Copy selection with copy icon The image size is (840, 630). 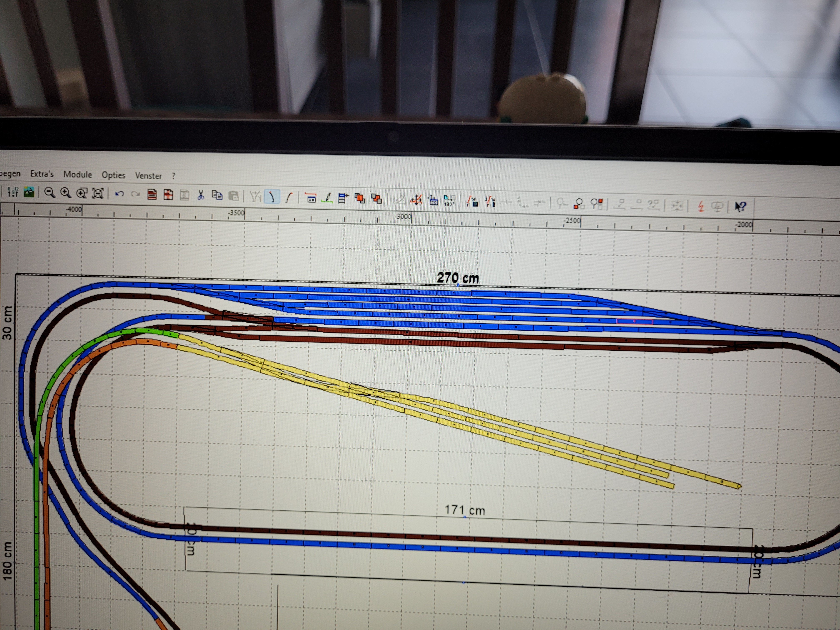point(217,196)
